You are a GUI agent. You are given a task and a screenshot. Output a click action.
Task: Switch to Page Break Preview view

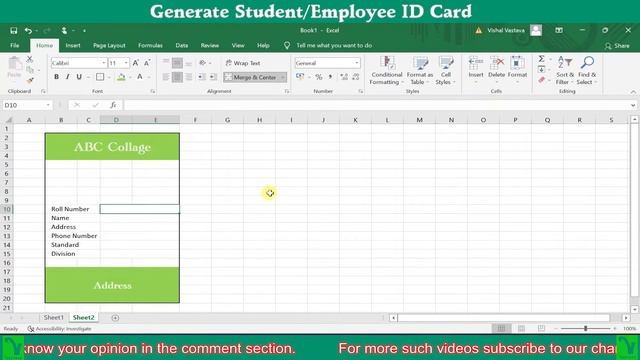(x=541, y=329)
